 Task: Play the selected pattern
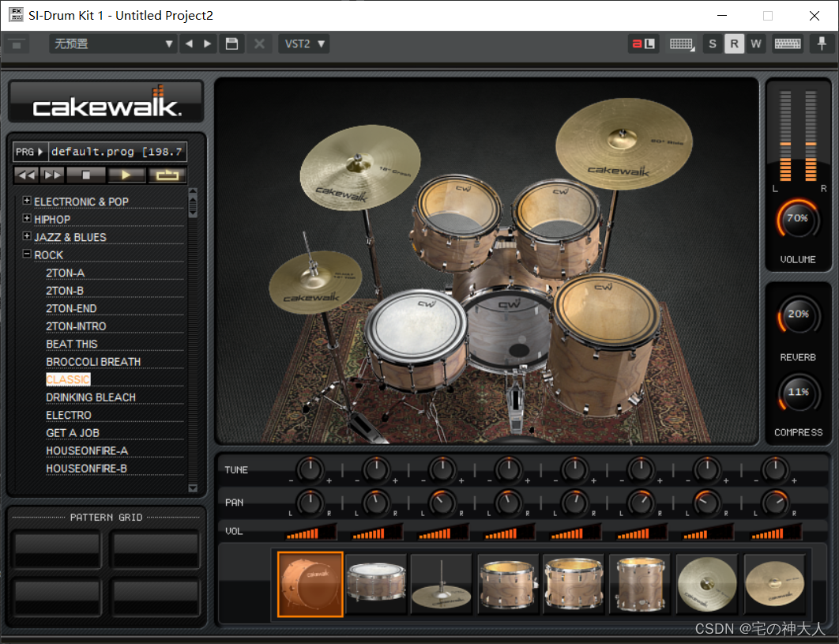[x=126, y=175]
